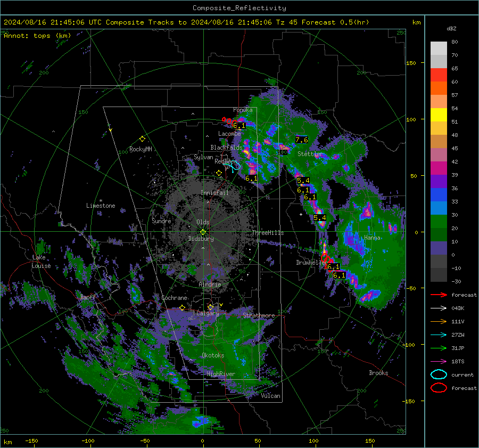Click the HighRiver city label

(220, 374)
